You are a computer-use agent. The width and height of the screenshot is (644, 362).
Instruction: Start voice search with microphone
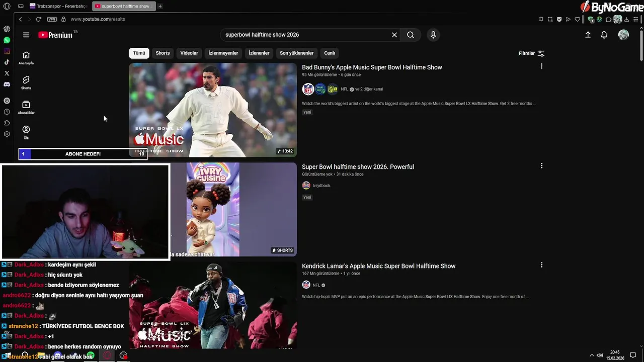[433, 35]
